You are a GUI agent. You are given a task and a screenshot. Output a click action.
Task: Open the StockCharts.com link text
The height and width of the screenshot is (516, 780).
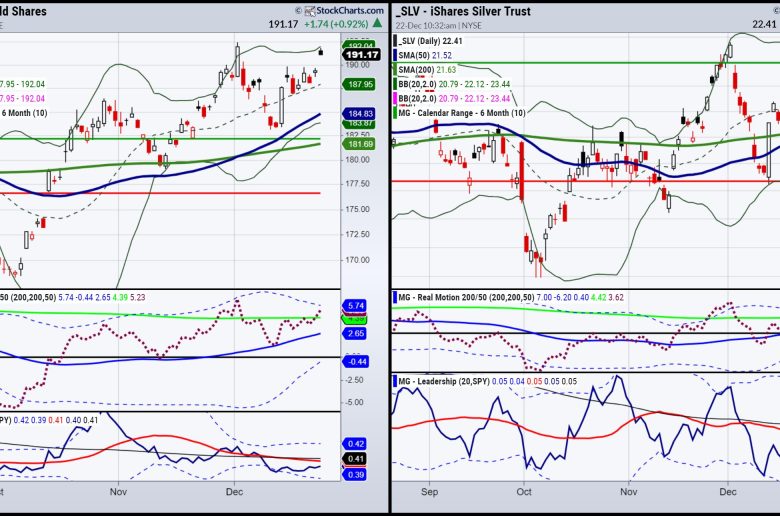point(350,10)
